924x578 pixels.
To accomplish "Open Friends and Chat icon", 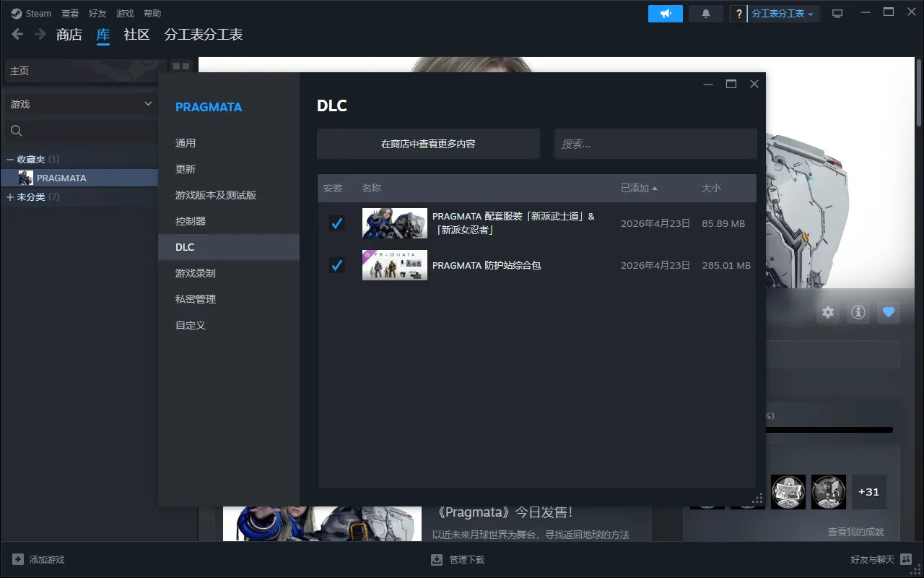I will (x=906, y=559).
